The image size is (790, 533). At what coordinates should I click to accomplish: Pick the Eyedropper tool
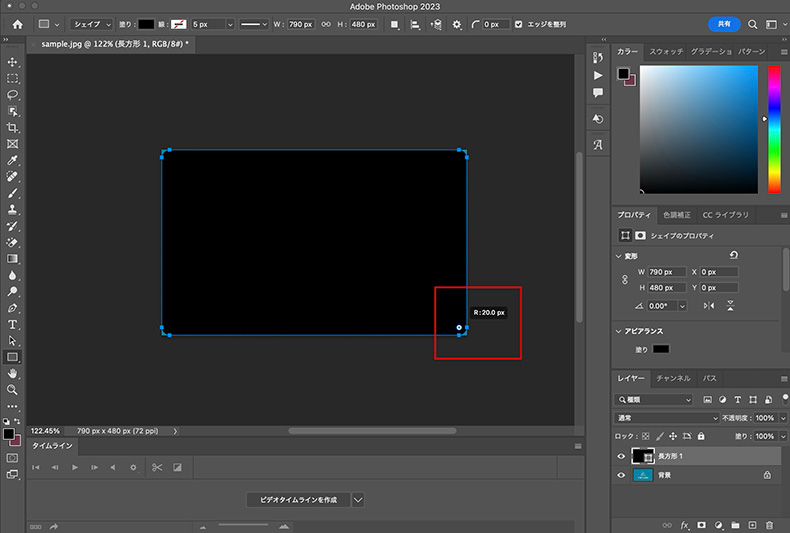13,160
